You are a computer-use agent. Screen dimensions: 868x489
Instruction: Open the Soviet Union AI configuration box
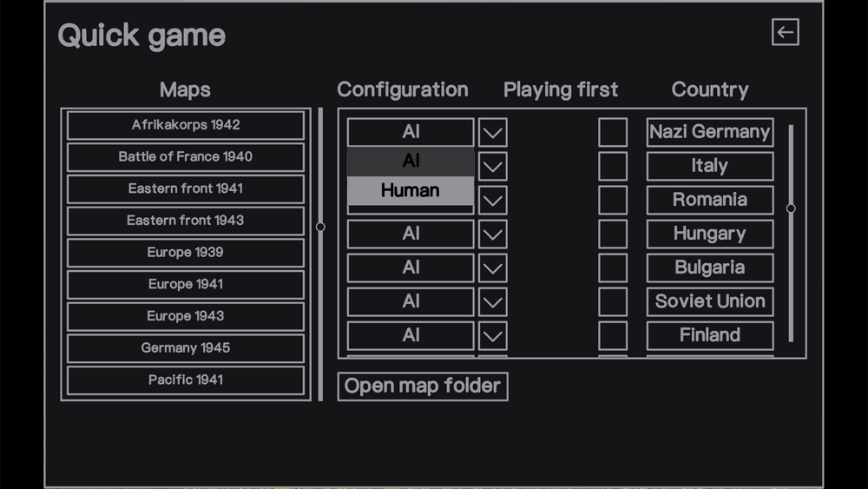(411, 301)
